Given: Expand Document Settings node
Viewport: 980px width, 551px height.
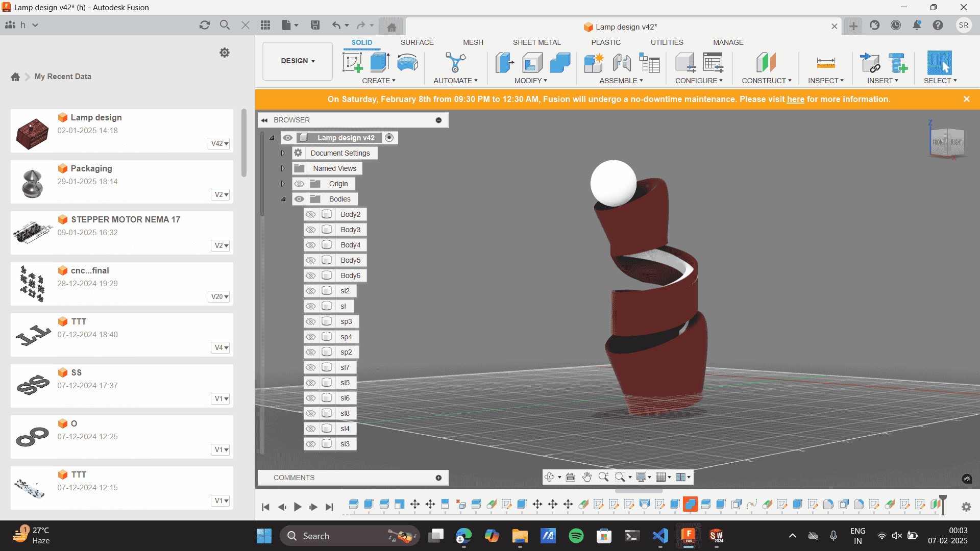Looking at the screenshot, I should click(x=283, y=153).
